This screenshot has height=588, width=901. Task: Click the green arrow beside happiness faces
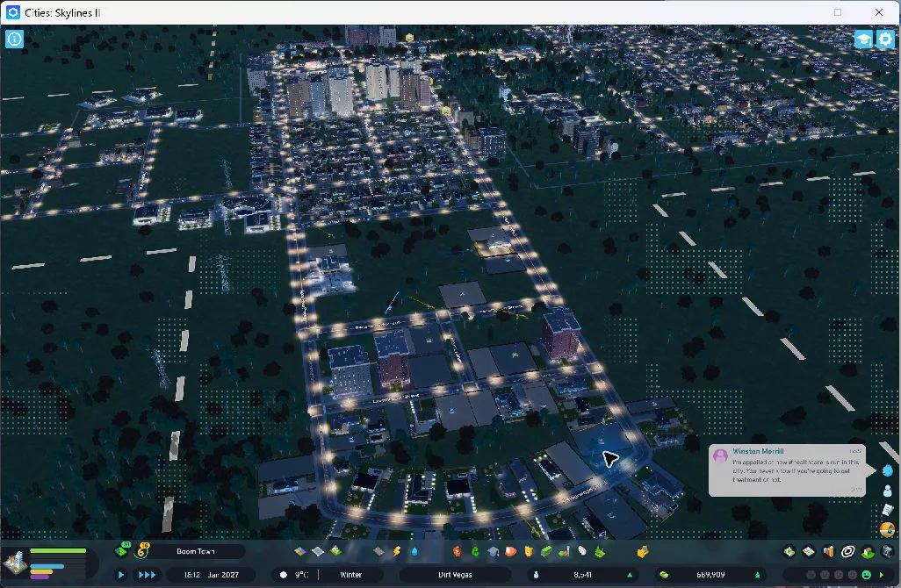[x=882, y=575]
